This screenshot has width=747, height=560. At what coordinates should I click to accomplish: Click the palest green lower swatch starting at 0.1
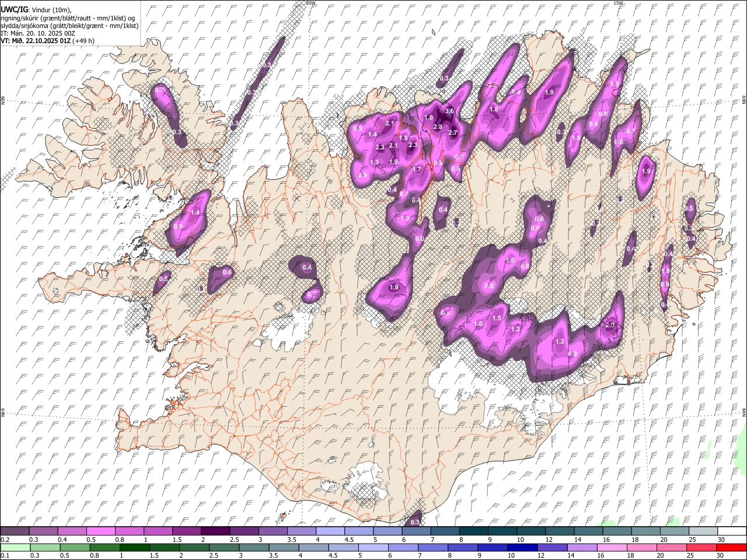(15, 547)
